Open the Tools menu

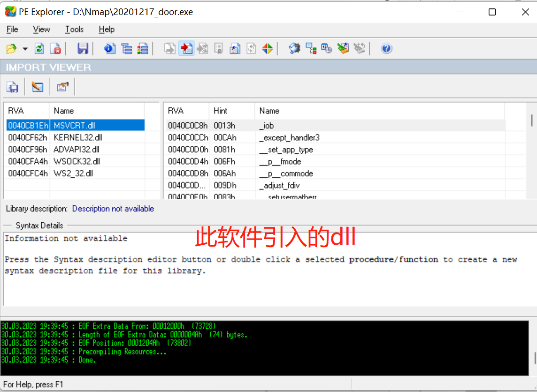point(74,30)
